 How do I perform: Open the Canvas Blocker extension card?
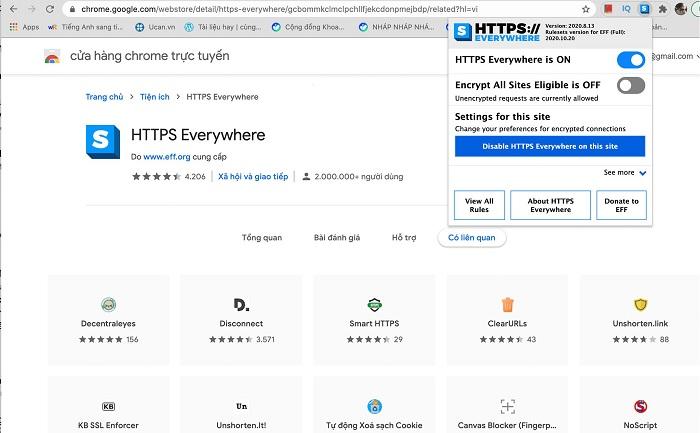point(507,404)
